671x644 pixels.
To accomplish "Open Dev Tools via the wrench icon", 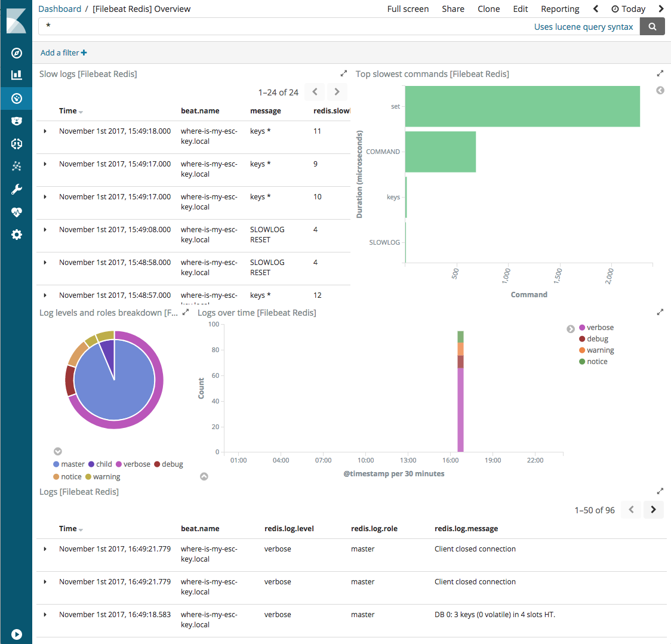I will coord(16,189).
